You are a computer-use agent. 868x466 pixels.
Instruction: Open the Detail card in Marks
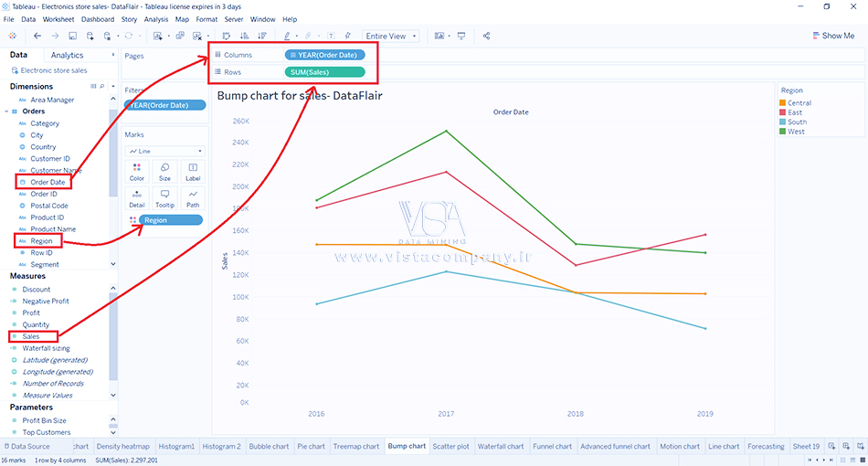point(137,198)
